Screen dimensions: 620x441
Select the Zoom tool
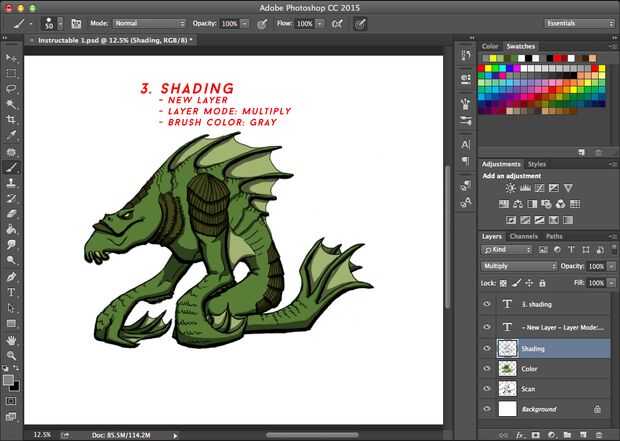point(11,355)
